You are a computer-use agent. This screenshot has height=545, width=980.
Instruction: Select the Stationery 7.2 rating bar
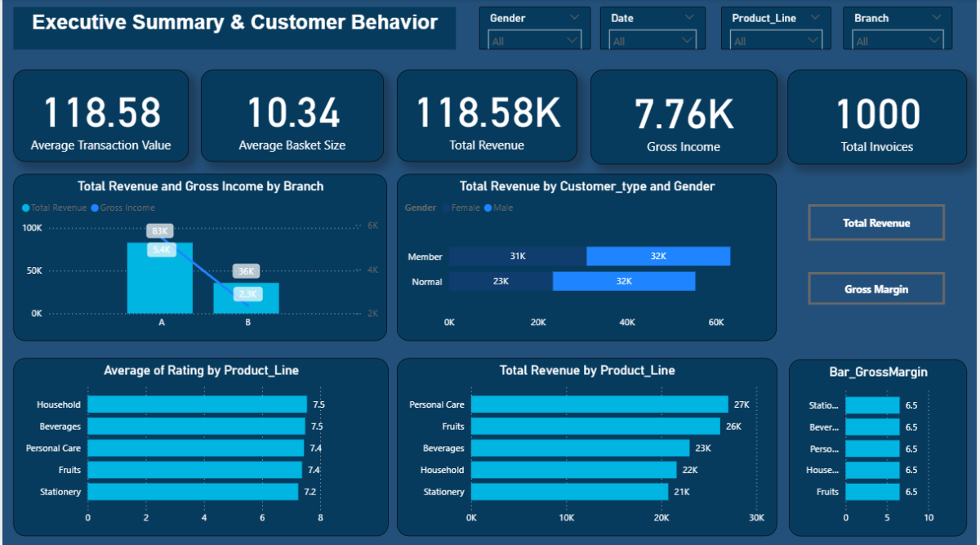[x=192, y=492]
